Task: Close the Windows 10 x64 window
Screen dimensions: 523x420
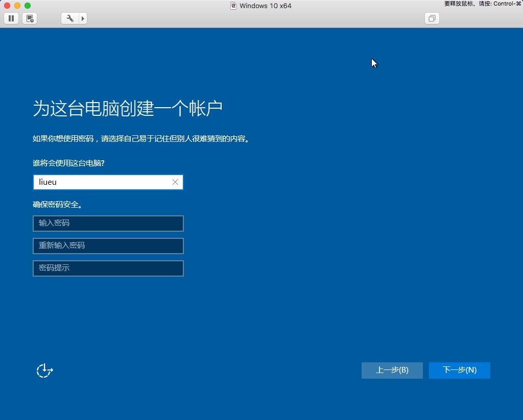Action: point(7,6)
